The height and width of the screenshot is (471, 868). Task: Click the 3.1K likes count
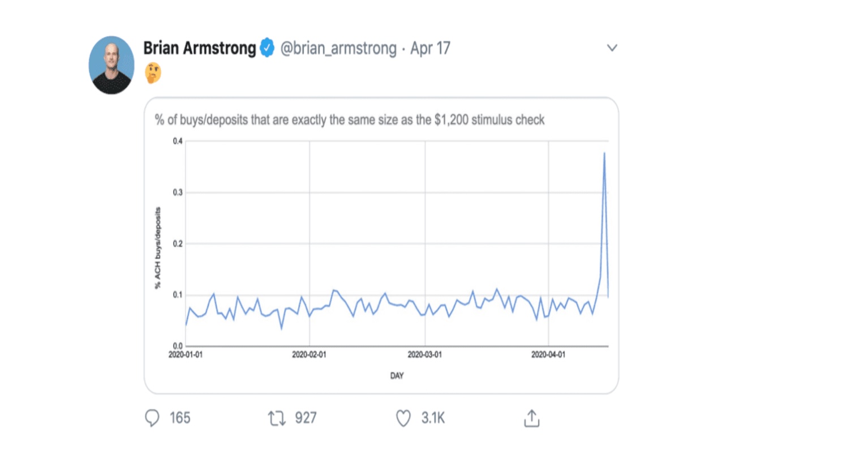(433, 418)
